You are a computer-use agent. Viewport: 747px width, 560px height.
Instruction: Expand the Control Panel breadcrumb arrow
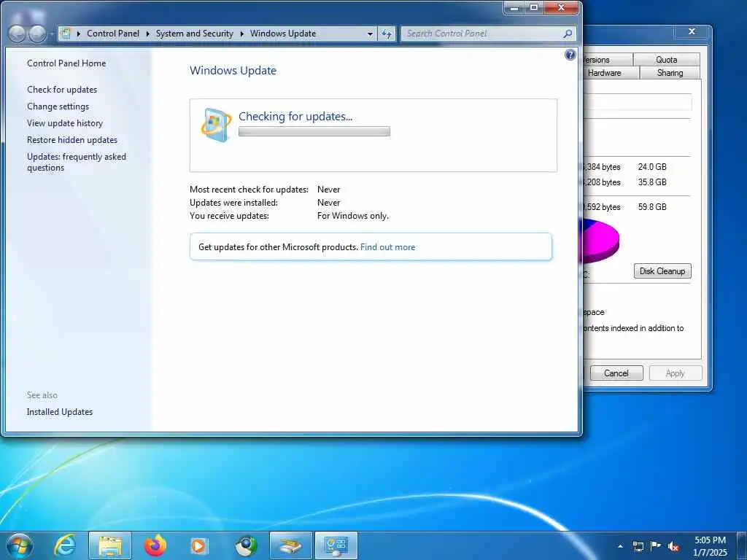[x=147, y=34]
